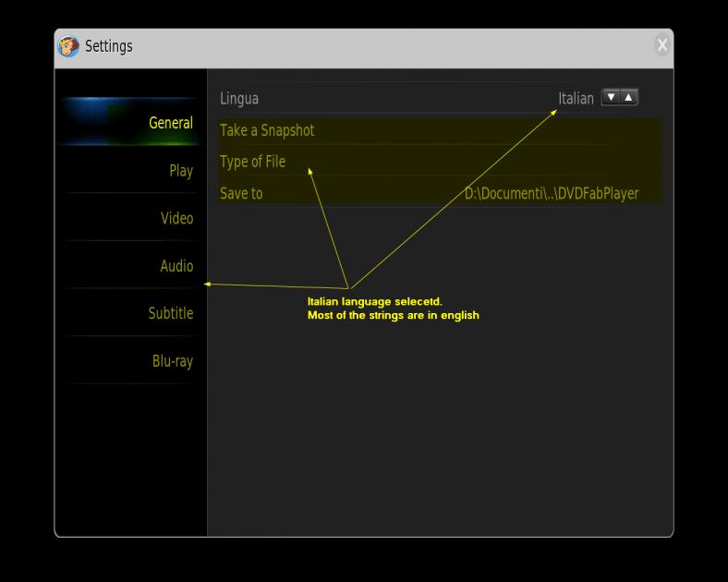Click the Lingua label
The image size is (728, 582).
click(x=239, y=99)
